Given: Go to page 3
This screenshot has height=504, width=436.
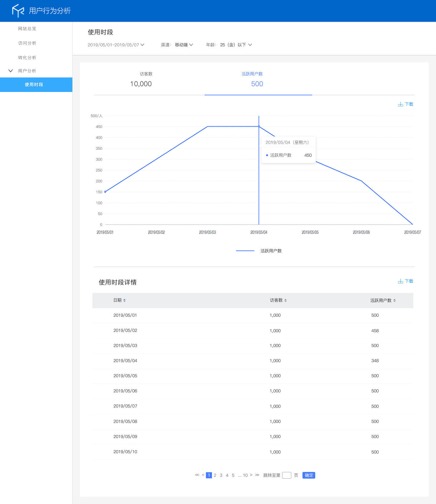Looking at the screenshot, I should [221, 475].
